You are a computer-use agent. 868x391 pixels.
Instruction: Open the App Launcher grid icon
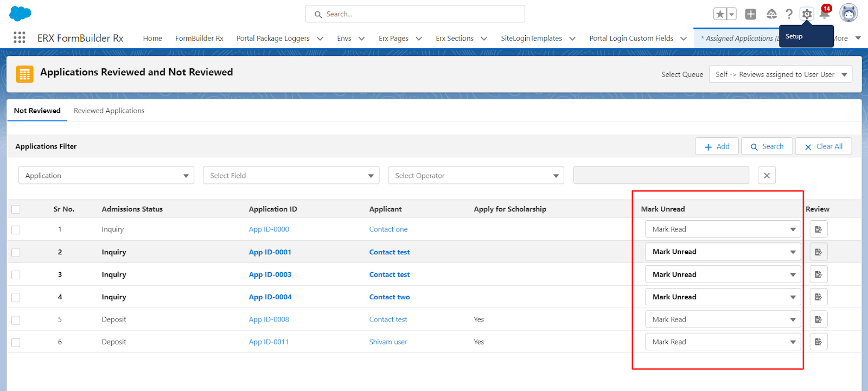(x=20, y=37)
